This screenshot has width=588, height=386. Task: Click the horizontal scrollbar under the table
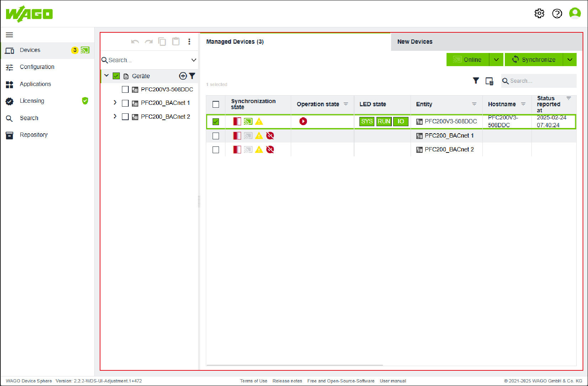(x=294, y=365)
